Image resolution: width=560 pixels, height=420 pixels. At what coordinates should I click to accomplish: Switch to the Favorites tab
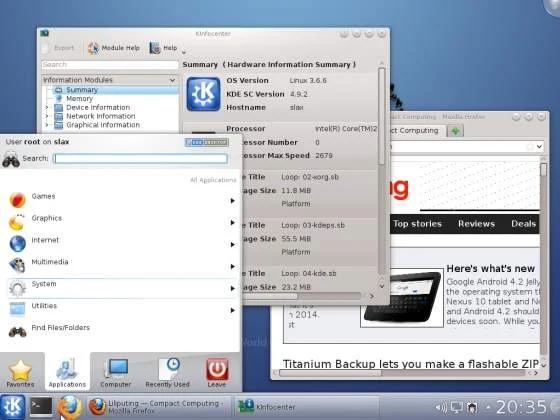[x=20, y=373]
